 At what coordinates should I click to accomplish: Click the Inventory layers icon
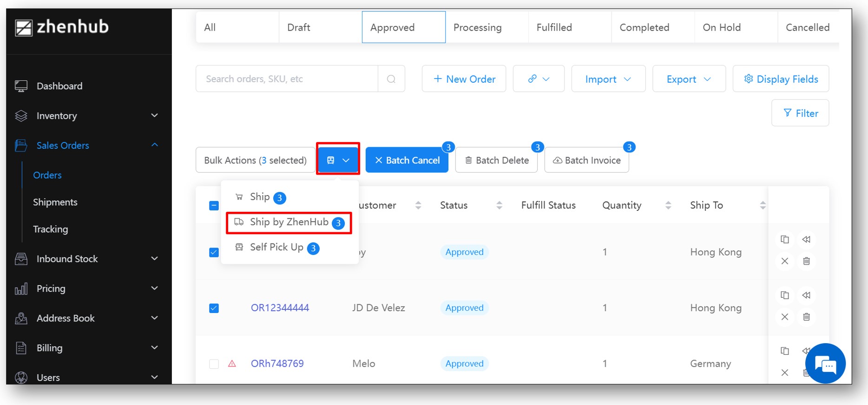tap(21, 116)
